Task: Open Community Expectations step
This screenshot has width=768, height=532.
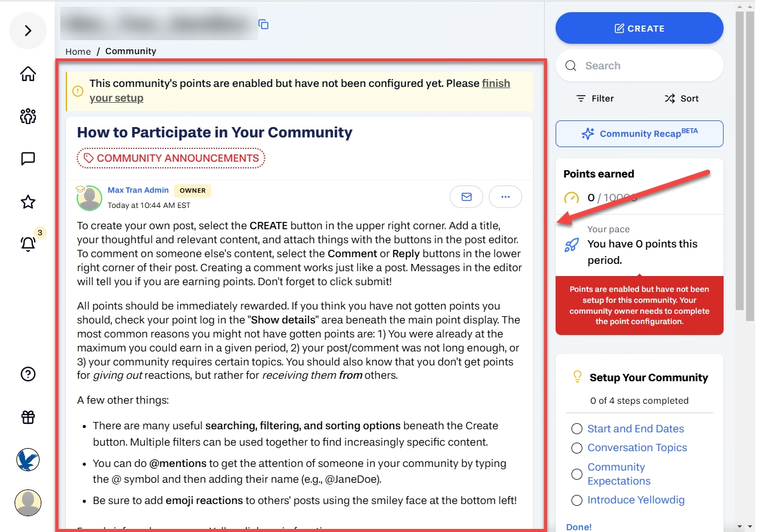Action: [619, 474]
